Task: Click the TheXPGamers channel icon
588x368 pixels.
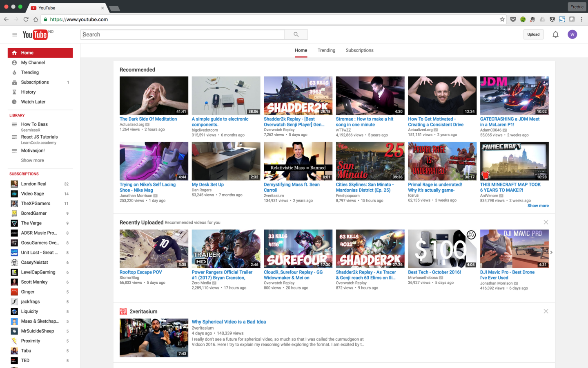Action: click(x=14, y=204)
